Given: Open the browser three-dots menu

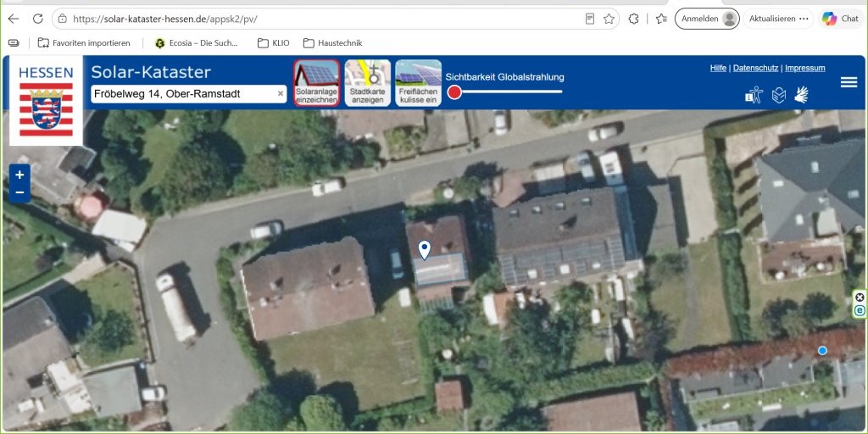Looking at the screenshot, I should (804, 19).
